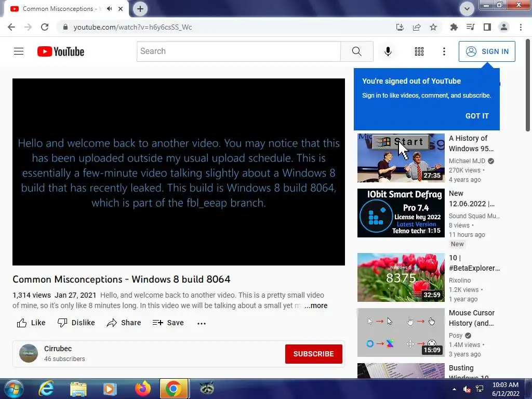Launch Windows Media Player from taskbar
The height and width of the screenshot is (399, 532).
pos(109,389)
